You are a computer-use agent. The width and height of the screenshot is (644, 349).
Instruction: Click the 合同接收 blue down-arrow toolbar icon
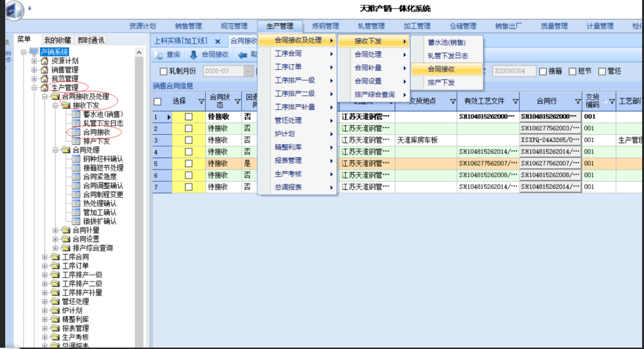[193, 55]
